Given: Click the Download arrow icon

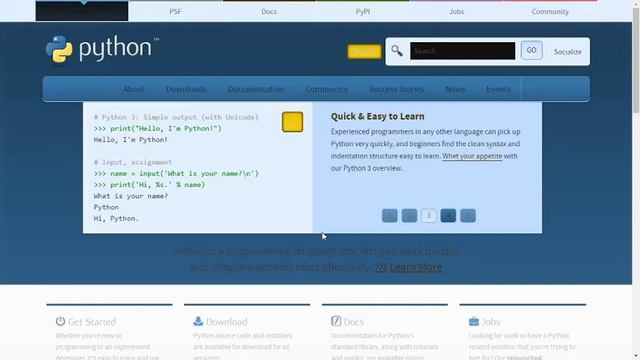Looking at the screenshot, I should click(x=198, y=321).
